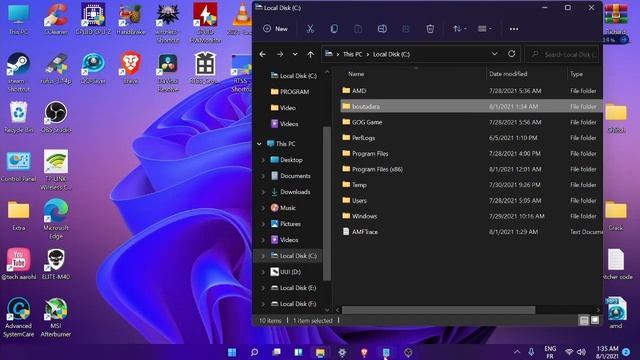
Task: Select the AMFTrace text document
Action: coord(471,231)
